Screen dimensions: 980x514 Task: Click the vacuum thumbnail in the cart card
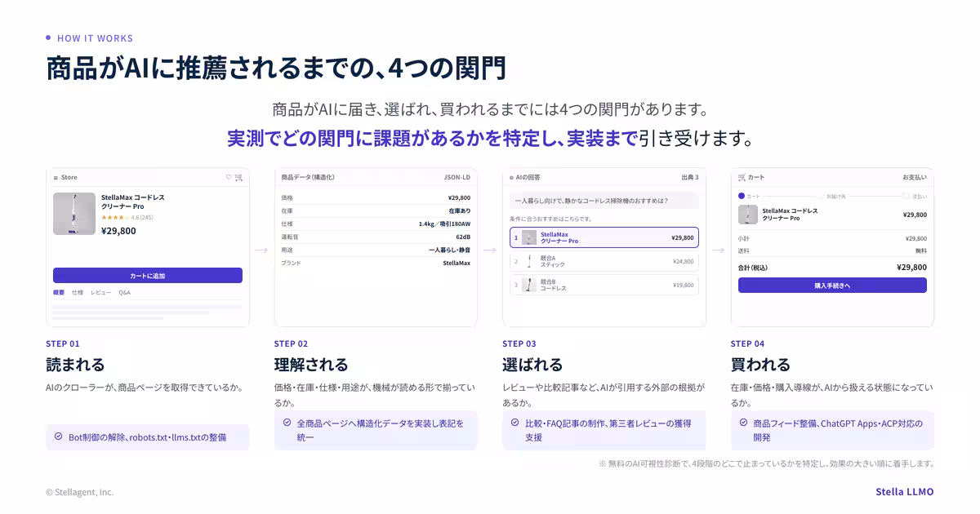point(748,215)
